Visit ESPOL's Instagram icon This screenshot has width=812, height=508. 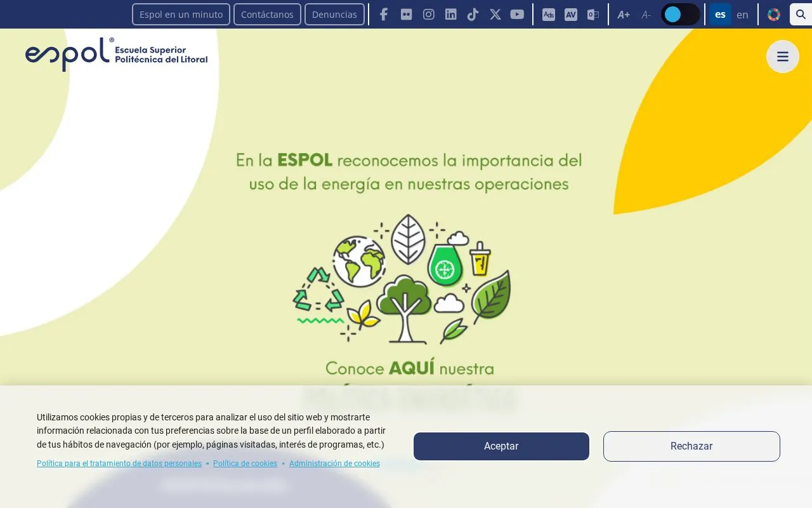(429, 14)
